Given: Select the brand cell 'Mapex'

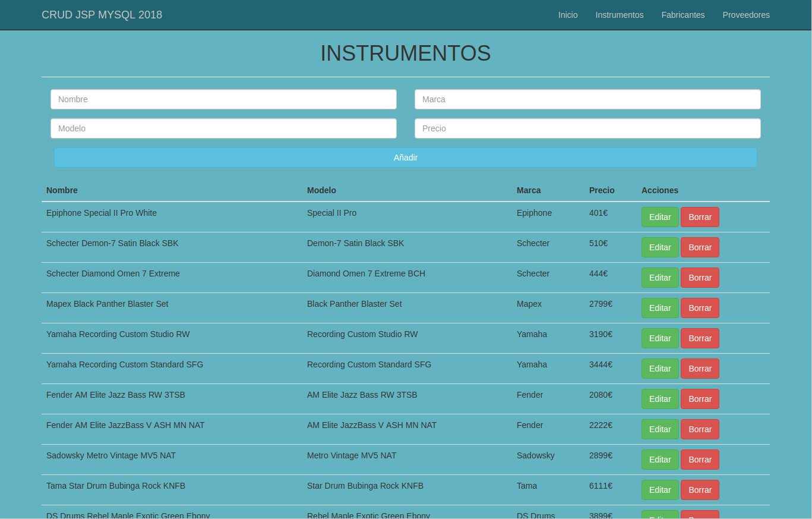Looking at the screenshot, I should coord(529,304).
